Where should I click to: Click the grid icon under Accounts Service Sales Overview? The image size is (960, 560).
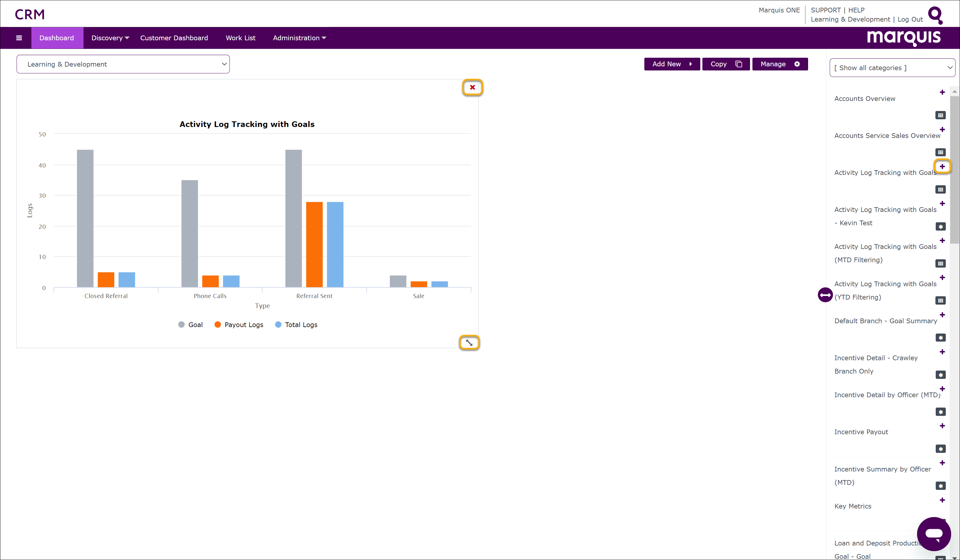coord(940,152)
